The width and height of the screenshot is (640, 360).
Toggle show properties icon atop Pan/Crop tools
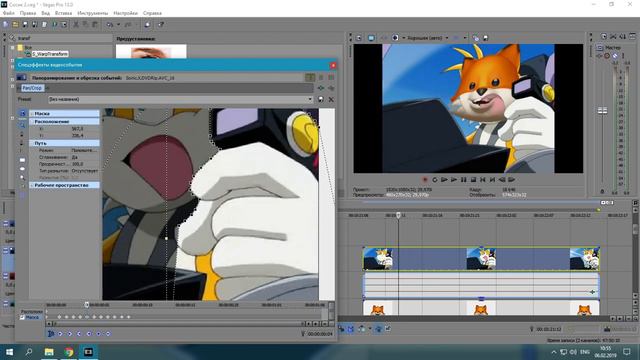click(x=22, y=113)
